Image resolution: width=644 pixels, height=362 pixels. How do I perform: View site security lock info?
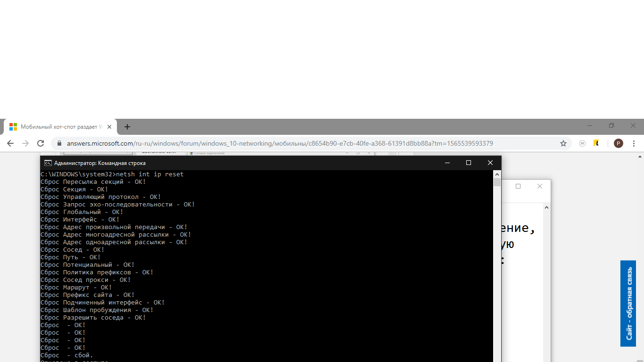(x=59, y=143)
